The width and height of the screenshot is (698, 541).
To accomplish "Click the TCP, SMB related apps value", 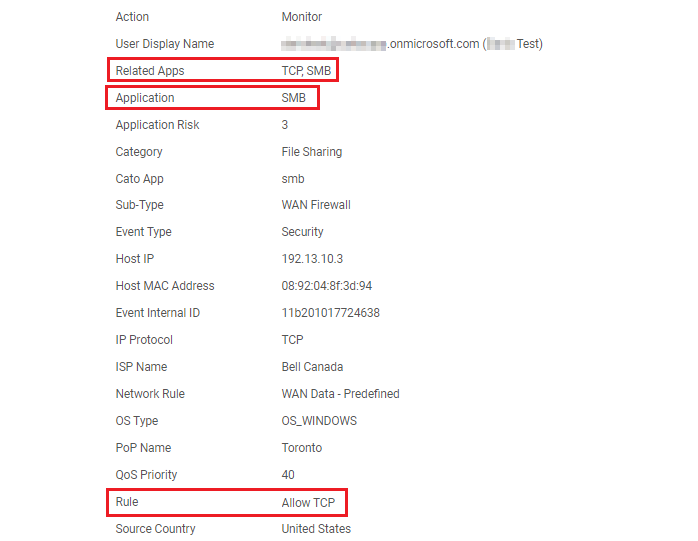I will (306, 71).
